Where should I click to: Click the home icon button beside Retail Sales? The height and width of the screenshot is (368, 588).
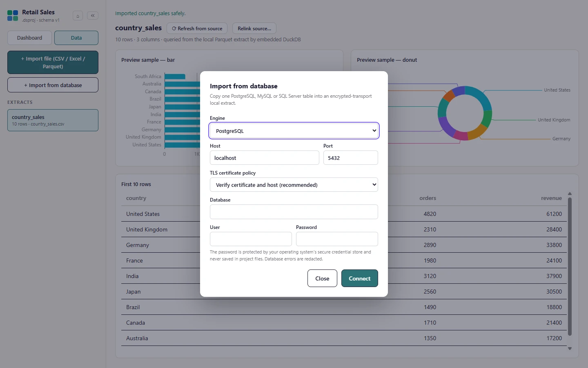tap(78, 16)
